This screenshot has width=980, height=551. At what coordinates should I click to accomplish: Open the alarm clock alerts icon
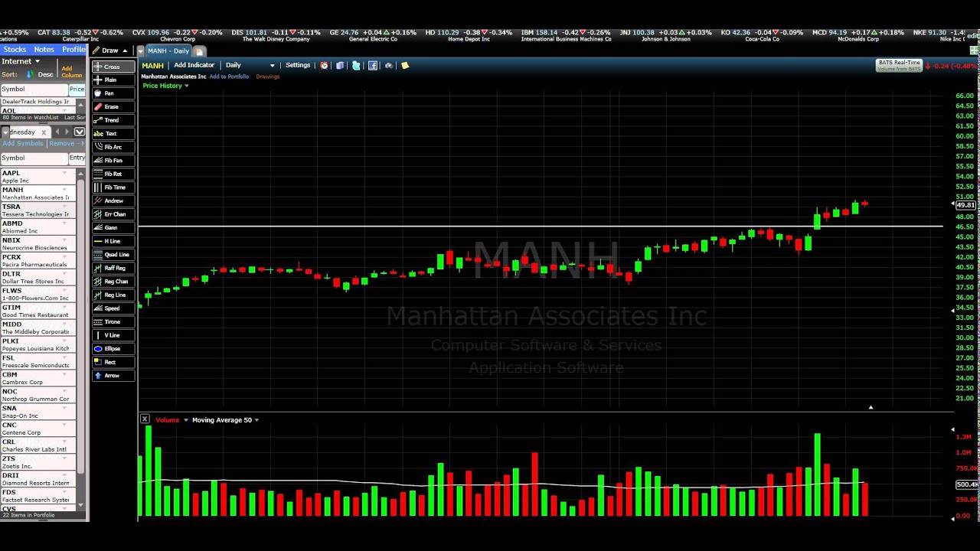[324, 65]
